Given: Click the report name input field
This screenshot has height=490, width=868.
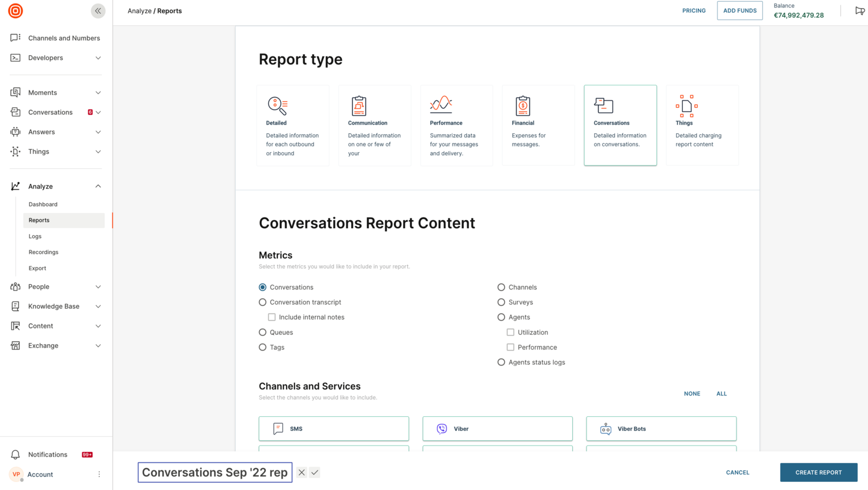Looking at the screenshot, I should coord(215,472).
